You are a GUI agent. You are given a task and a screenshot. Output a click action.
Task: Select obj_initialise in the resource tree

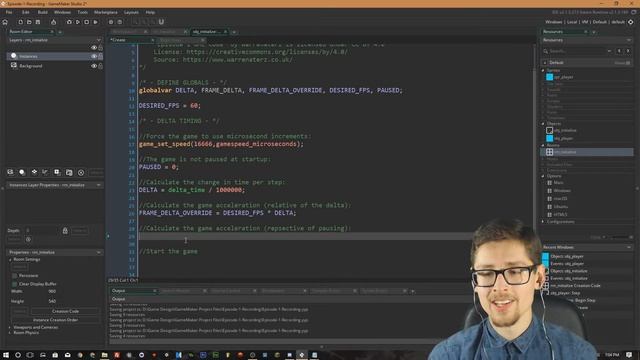565,131
